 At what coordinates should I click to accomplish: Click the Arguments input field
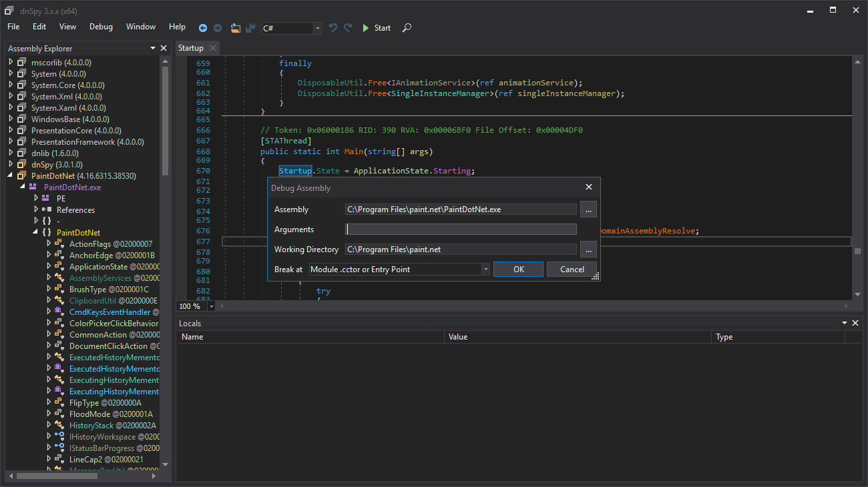tap(461, 229)
